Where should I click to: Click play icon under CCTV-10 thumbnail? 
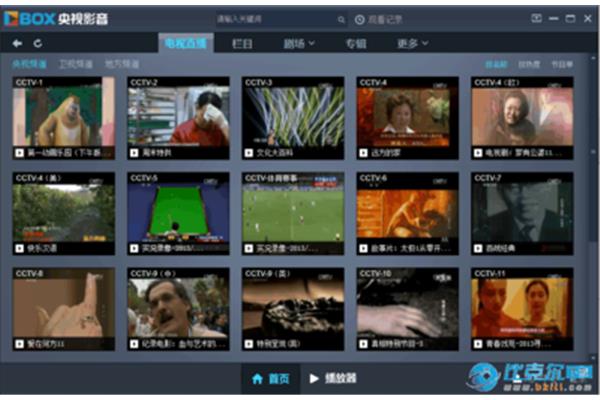point(363,344)
